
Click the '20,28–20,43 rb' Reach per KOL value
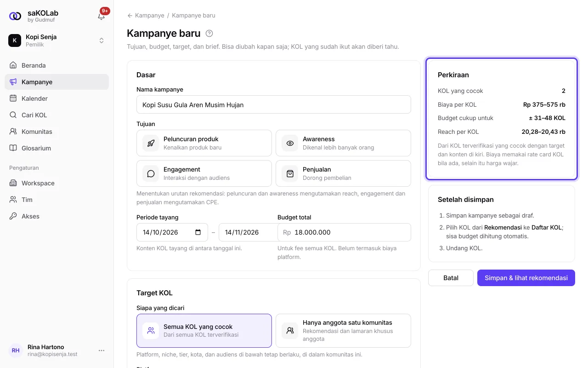(x=543, y=132)
